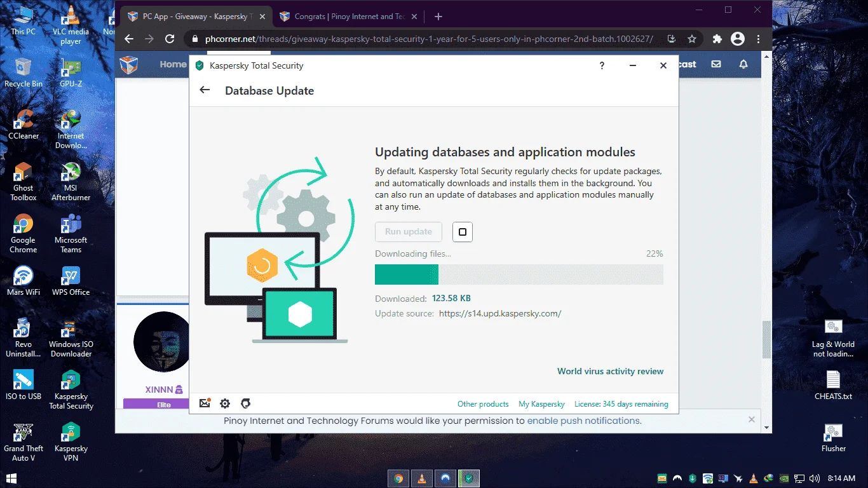Viewport: 868px width, 488px height.
Task: Click the install app icon in address bar
Action: 671,39
